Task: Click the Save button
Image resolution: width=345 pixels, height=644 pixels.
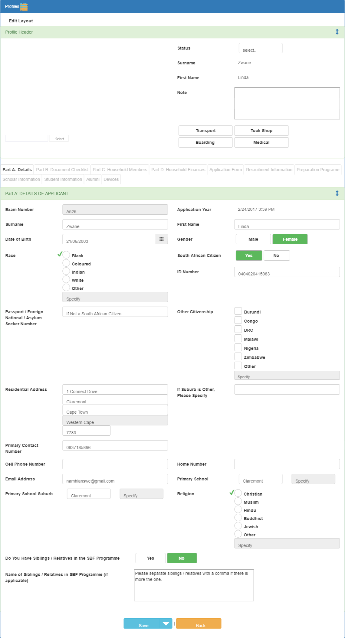Action: click(142, 623)
